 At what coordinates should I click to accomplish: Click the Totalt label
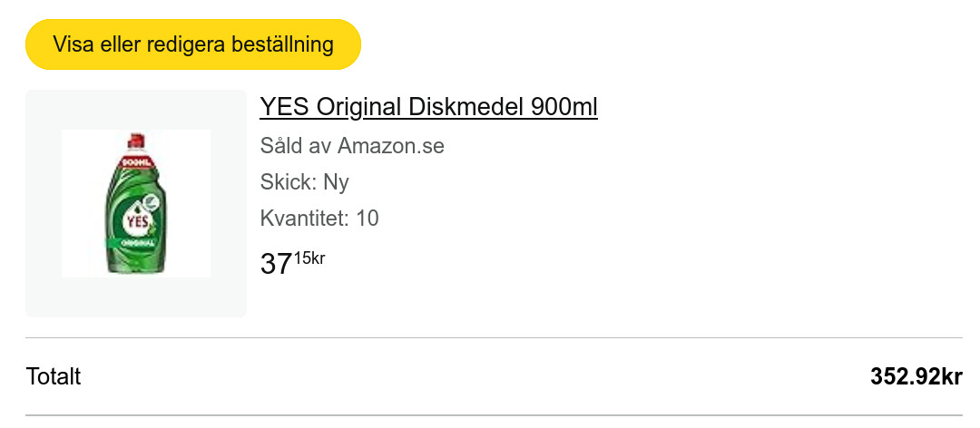(54, 376)
